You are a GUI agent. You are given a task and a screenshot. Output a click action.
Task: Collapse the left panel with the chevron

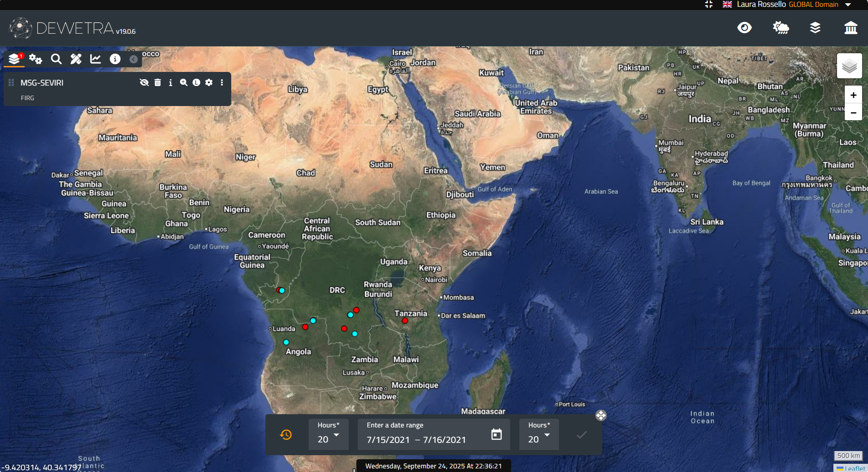[133, 59]
